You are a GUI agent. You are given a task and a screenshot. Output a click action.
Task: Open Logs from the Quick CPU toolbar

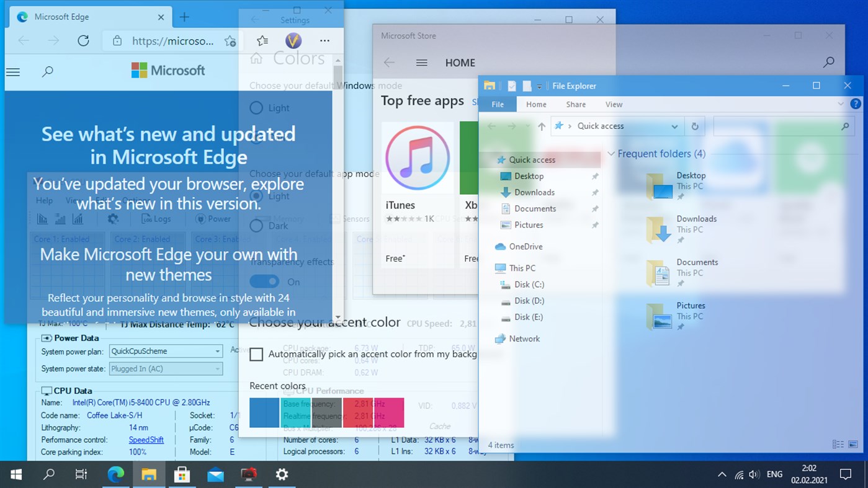point(155,218)
